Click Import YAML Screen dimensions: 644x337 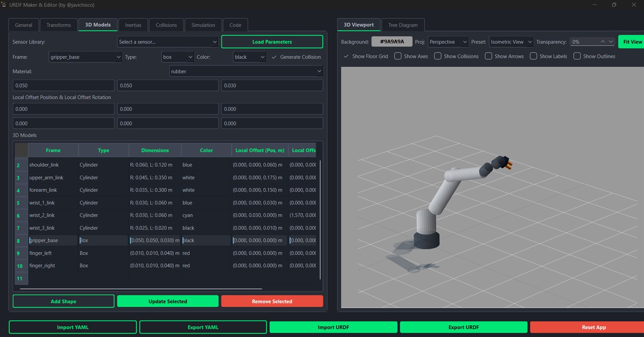(x=73, y=327)
